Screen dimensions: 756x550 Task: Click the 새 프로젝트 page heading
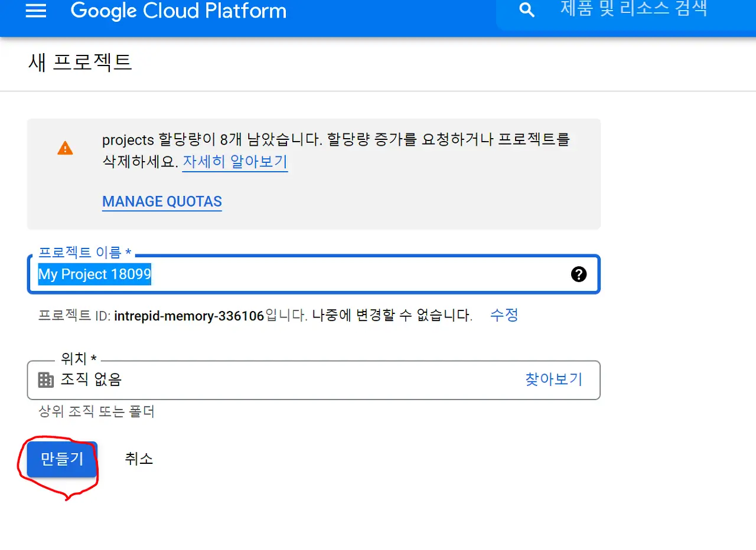tap(80, 63)
